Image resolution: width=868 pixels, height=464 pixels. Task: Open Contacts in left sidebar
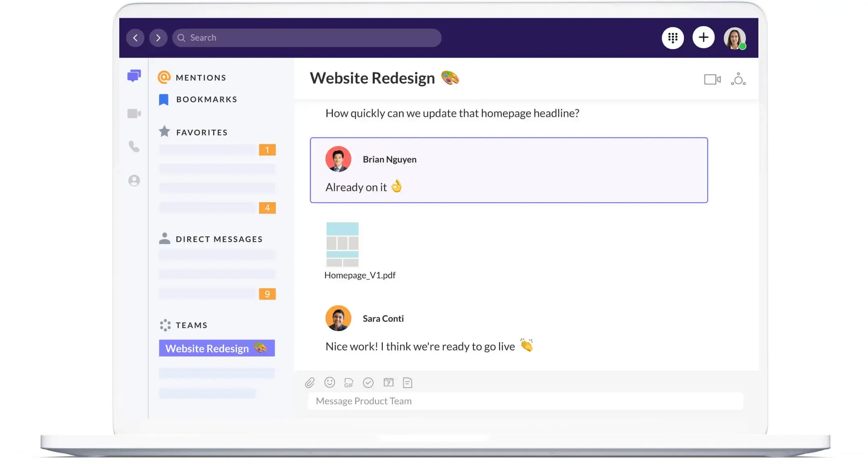[134, 180]
